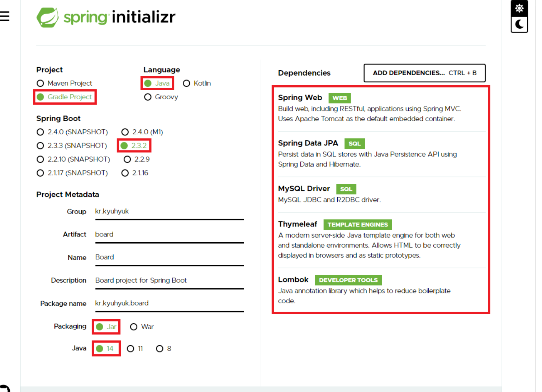Select Spring Boot 2.4.0 (SNAPSHOT)
Image resolution: width=542 pixels, height=392 pixels.
coord(72,132)
